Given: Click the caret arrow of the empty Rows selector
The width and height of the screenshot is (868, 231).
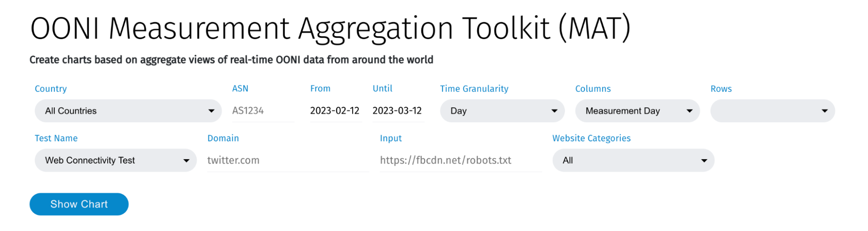Looking at the screenshot, I should click(824, 111).
